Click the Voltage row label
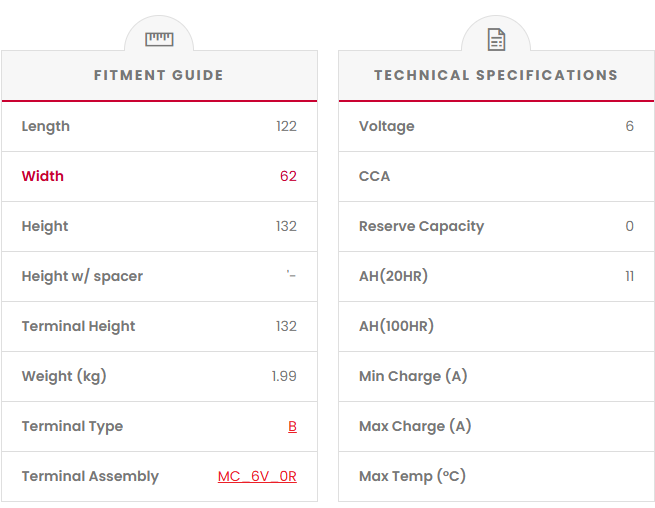Image resolution: width=655 pixels, height=508 pixels. [x=387, y=126]
